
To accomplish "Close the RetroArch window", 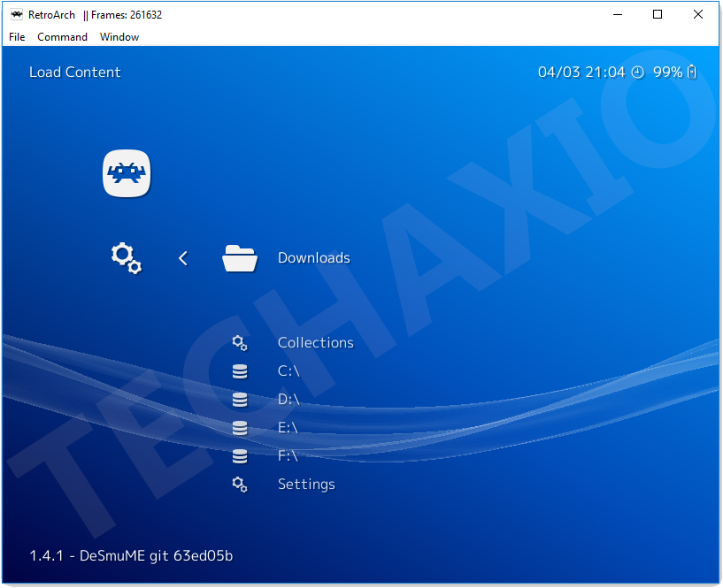I will click(x=698, y=15).
